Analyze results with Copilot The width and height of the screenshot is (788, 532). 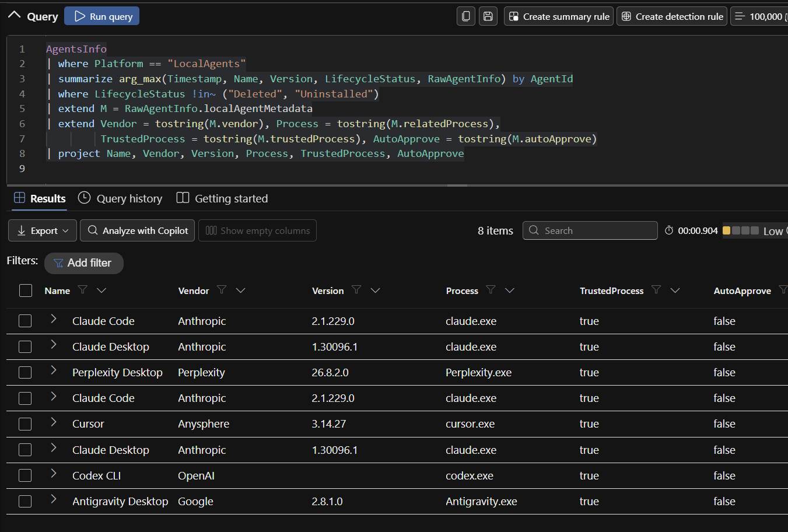(138, 230)
